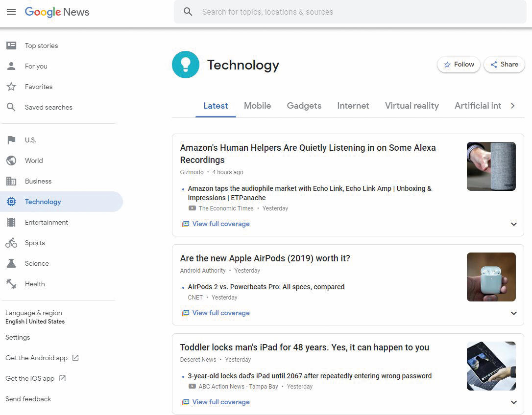
Task: Go to Saved searches
Action: pyautogui.click(x=48, y=107)
